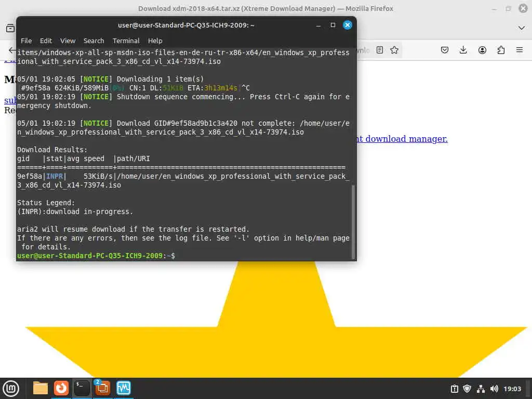This screenshot has height=399, width=532.
Task: Open the terminal Edit menu
Action: tap(46, 41)
